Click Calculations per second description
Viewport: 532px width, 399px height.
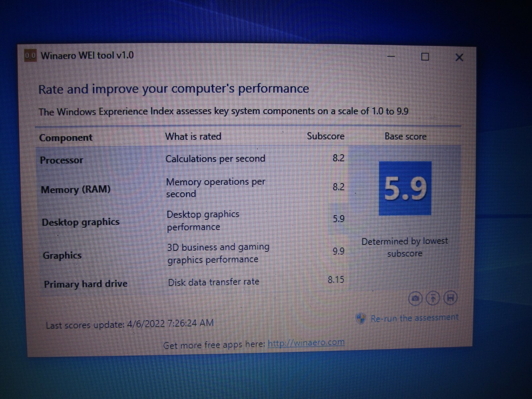pos(215,159)
